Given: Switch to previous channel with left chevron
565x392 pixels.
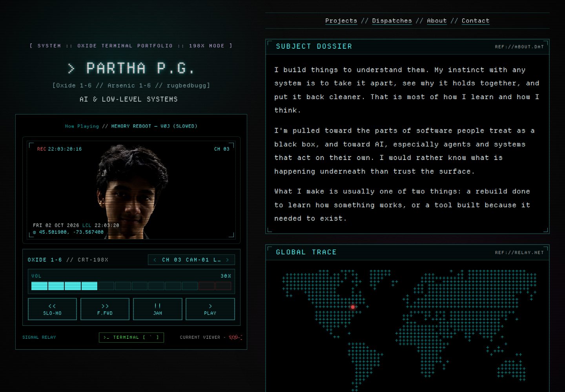Looking at the screenshot, I should point(155,260).
